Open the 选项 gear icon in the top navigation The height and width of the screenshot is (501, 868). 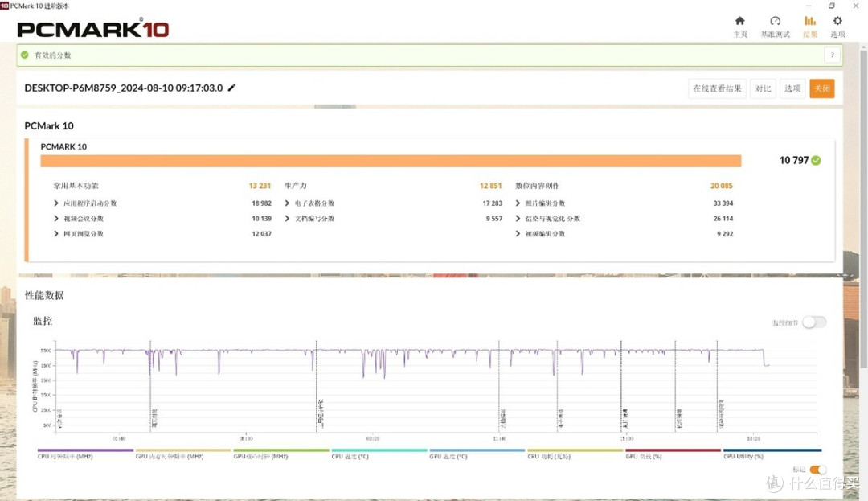click(837, 21)
